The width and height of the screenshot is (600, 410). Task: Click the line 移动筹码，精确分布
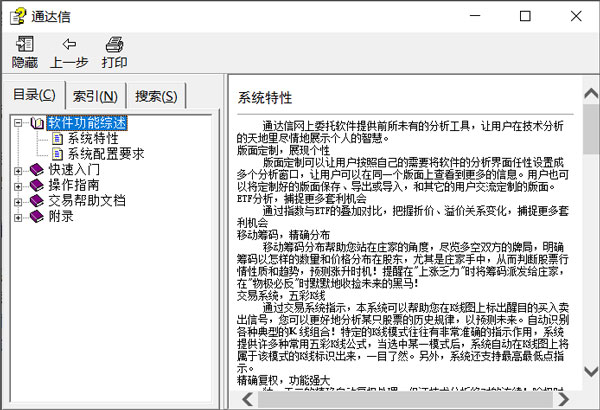pyautogui.click(x=283, y=235)
